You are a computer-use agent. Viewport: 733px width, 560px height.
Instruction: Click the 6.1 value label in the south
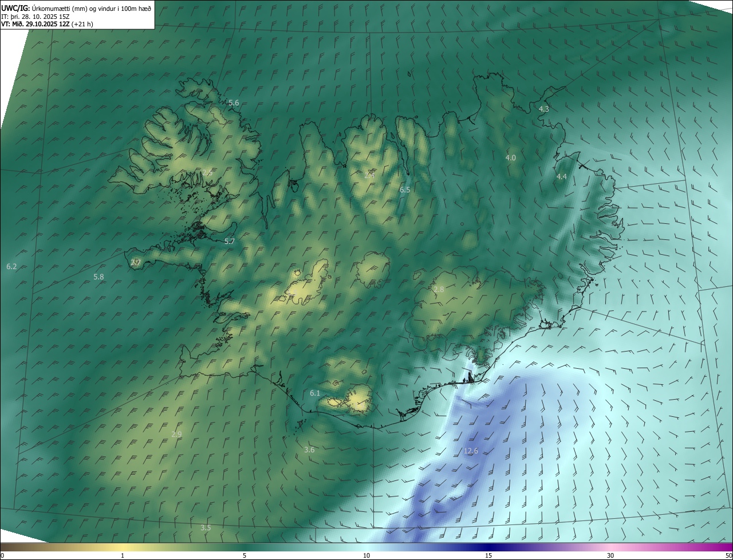tap(315, 393)
